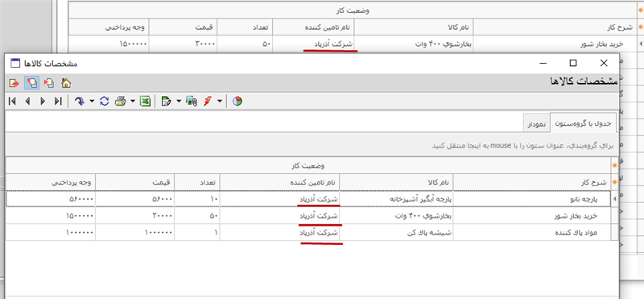Sort by وجه پرداختی column in front window
The height and width of the screenshot is (299, 644).
pos(52,182)
